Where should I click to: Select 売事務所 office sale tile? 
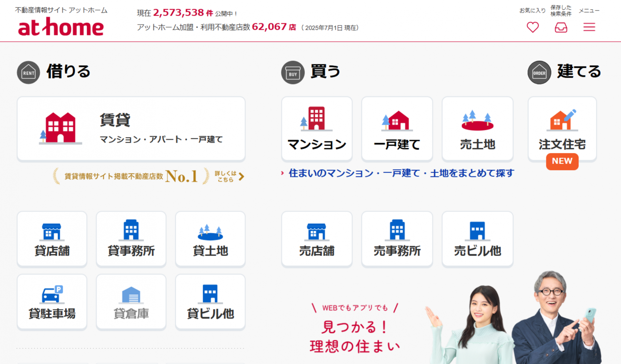coord(397,239)
